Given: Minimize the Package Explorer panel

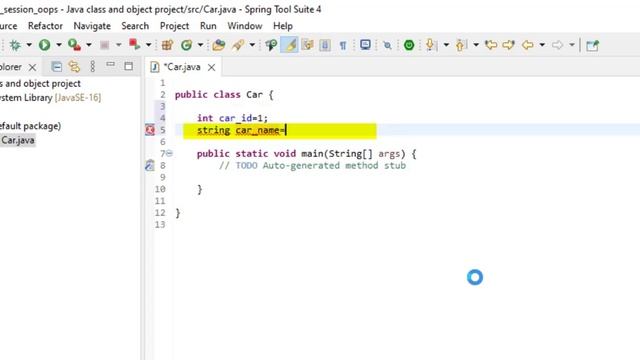Looking at the screenshot, I should point(110,64).
